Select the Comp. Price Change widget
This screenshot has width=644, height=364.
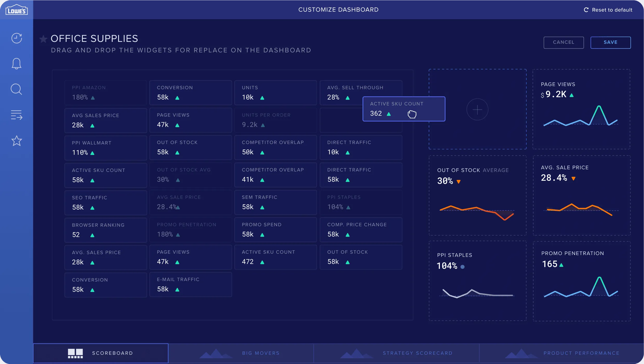click(361, 230)
